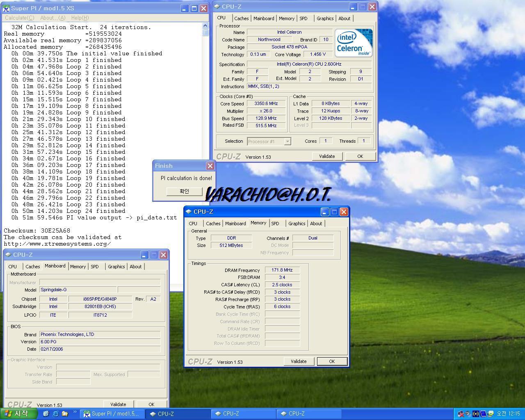This screenshot has width=525, height=420.
Task: Select Caches tab in Memory CPU-Z window
Action: (213, 224)
